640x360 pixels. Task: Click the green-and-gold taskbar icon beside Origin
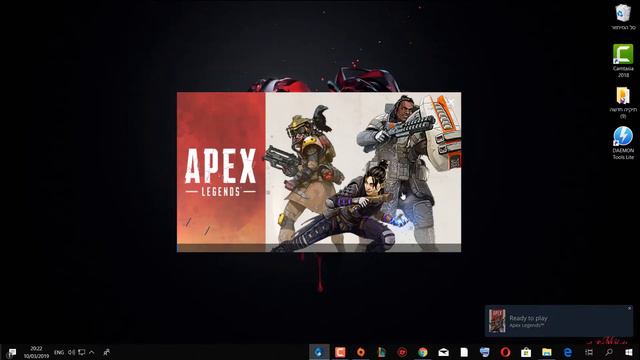pos(381,352)
